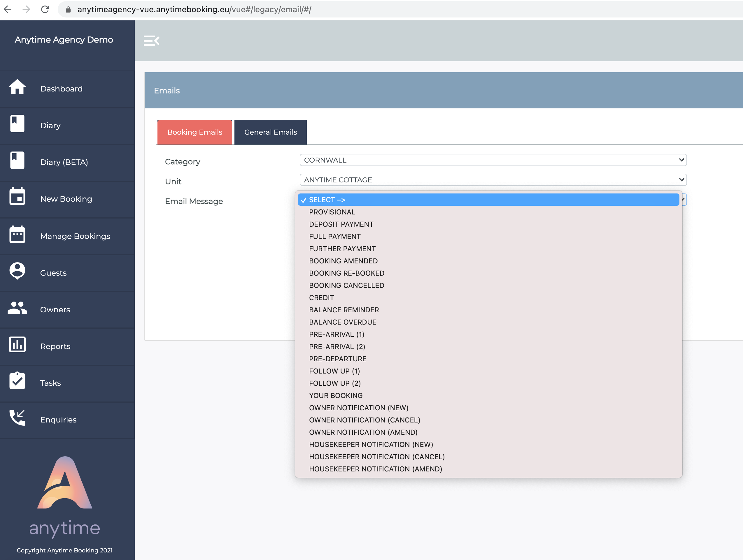Click the Enquiries phone icon
743x560 pixels.
tap(17, 418)
